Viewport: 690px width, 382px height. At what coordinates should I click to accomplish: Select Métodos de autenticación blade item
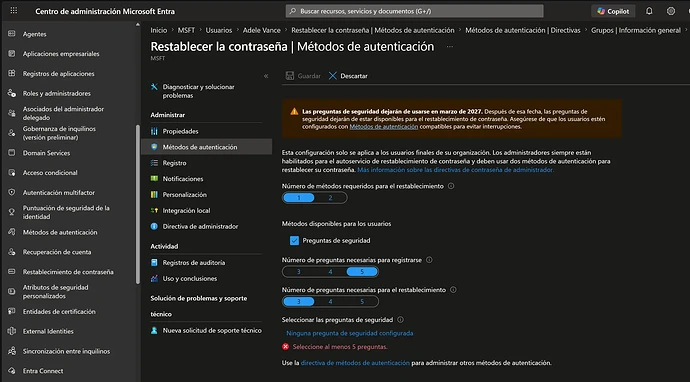[207, 147]
